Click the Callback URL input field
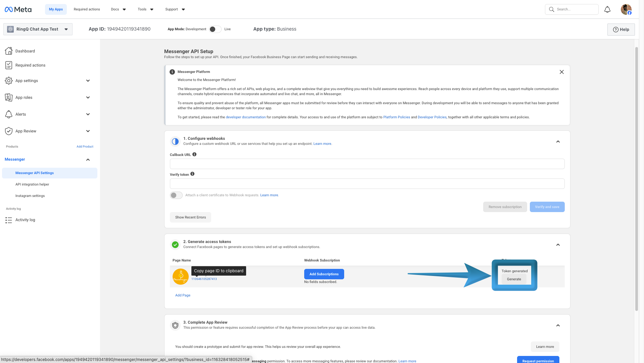Viewport: 644px width, 363px height. (367, 164)
